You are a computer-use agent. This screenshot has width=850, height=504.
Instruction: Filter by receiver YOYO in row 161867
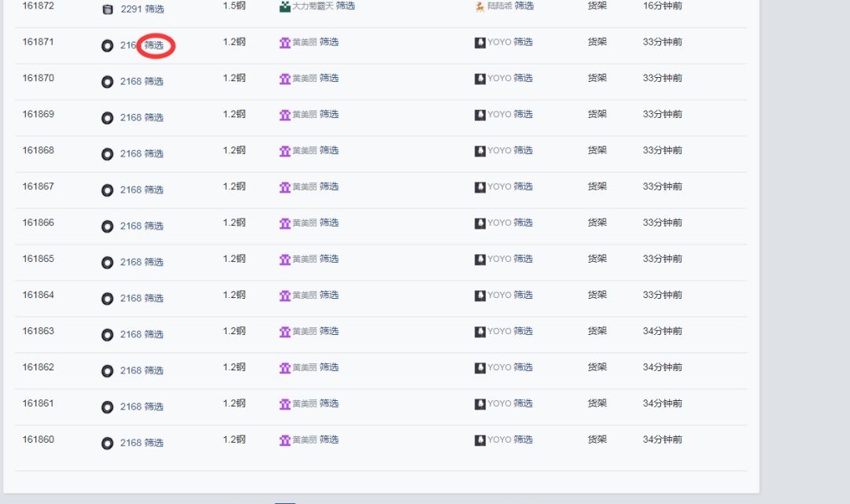pyautogui.click(x=523, y=186)
